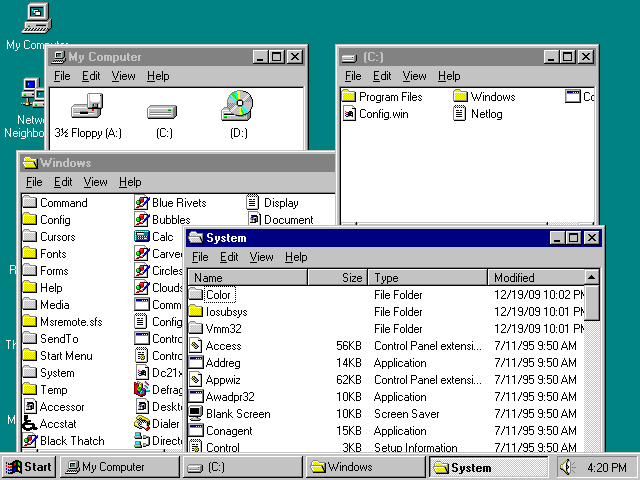
Task: Select the Dialer phone icon
Action: [142, 424]
